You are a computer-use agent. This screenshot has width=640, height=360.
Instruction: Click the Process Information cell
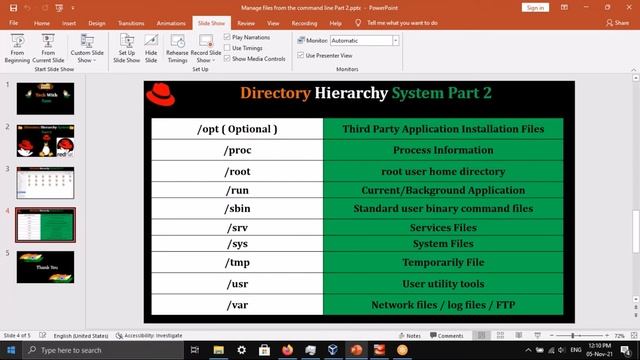coord(443,150)
